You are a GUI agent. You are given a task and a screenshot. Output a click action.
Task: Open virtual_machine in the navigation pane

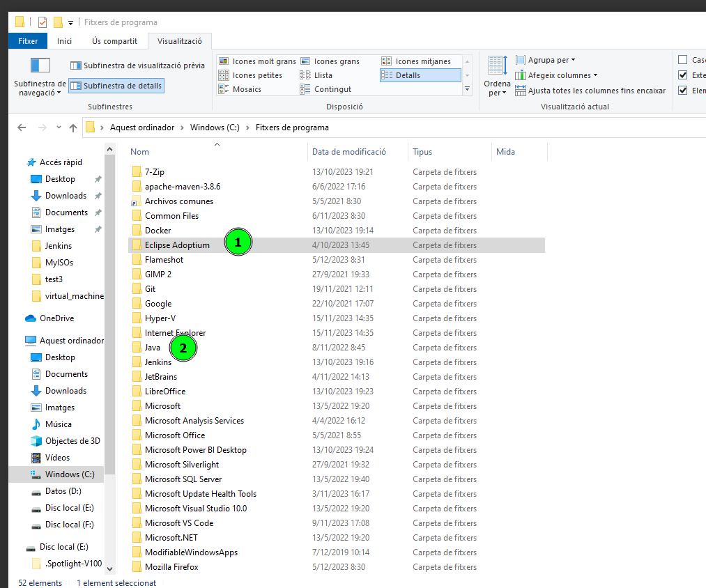pyautogui.click(x=68, y=296)
